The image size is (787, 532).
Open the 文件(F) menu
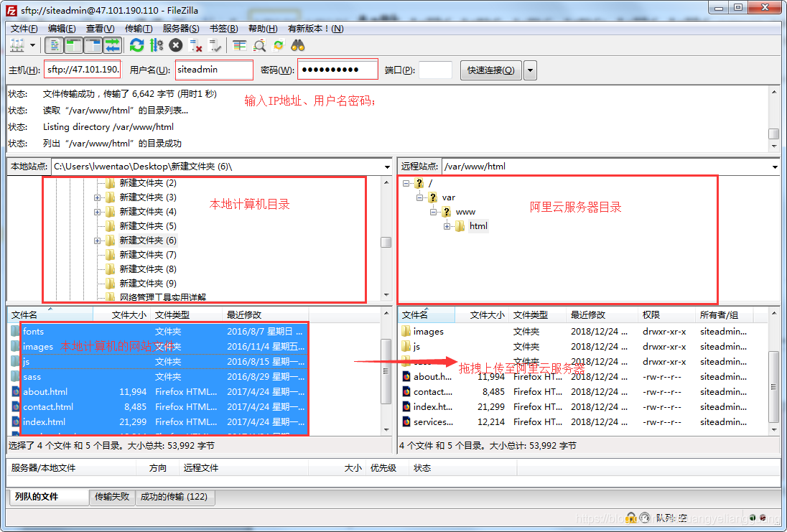click(x=24, y=29)
